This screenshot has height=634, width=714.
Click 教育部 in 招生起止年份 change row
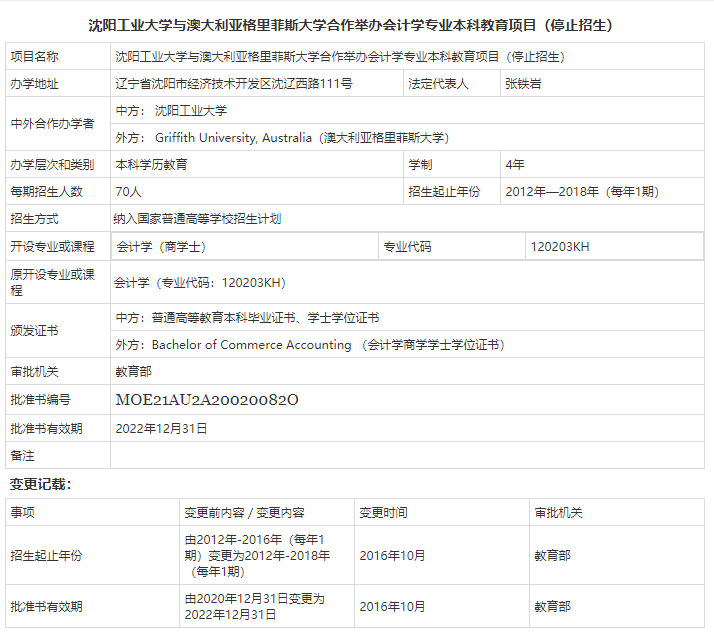point(552,555)
